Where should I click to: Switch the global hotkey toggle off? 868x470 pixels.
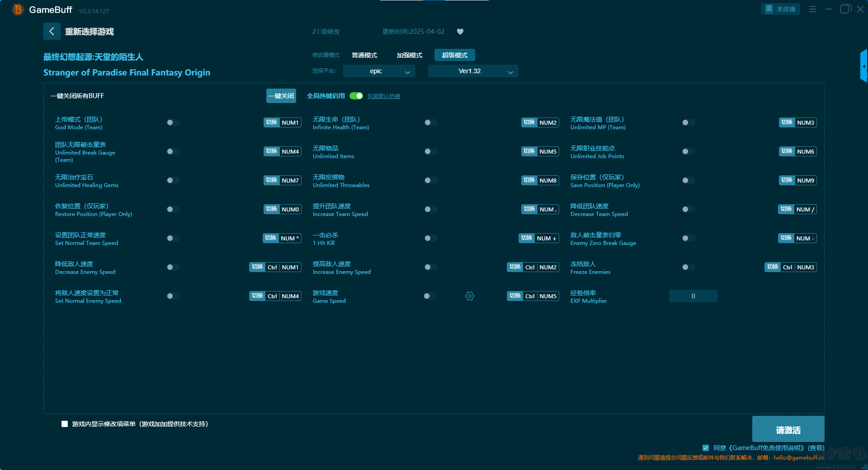[356, 96]
